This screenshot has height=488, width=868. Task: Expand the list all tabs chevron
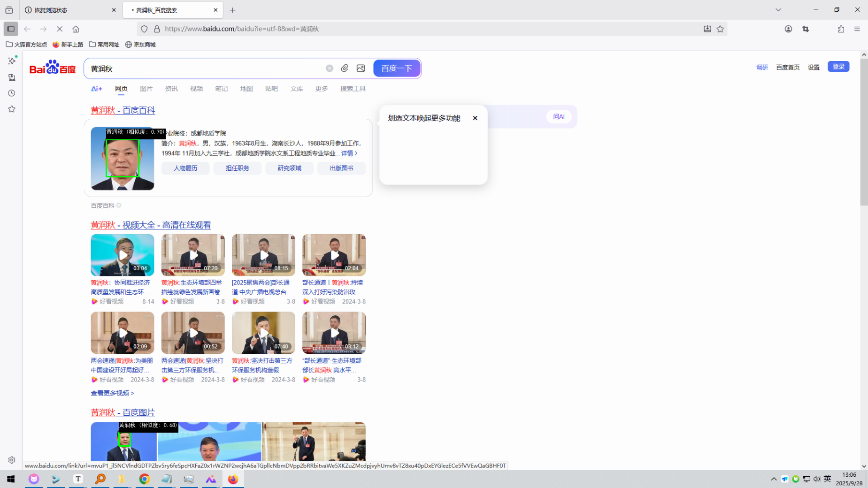click(x=778, y=10)
